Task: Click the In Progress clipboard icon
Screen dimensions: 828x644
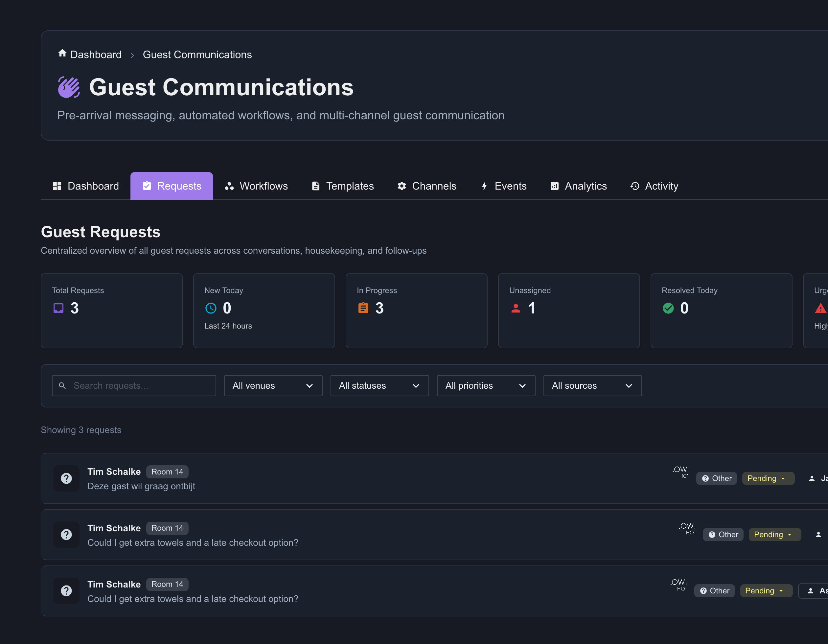Action: point(363,308)
